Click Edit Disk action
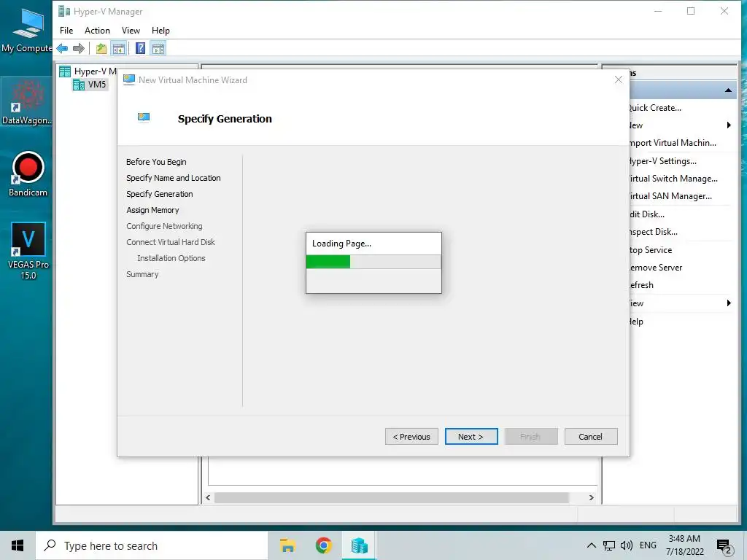 (x=646, y=214)
